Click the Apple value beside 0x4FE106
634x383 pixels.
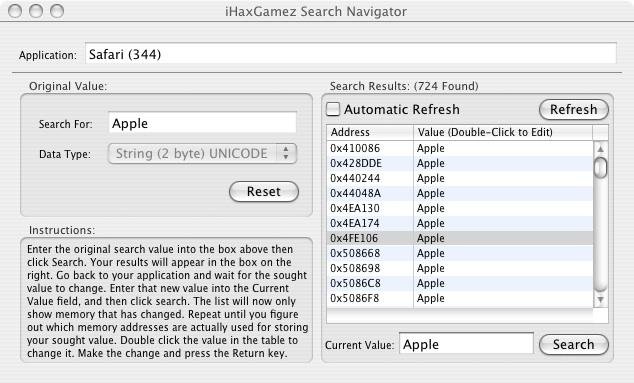pos(431,238)
